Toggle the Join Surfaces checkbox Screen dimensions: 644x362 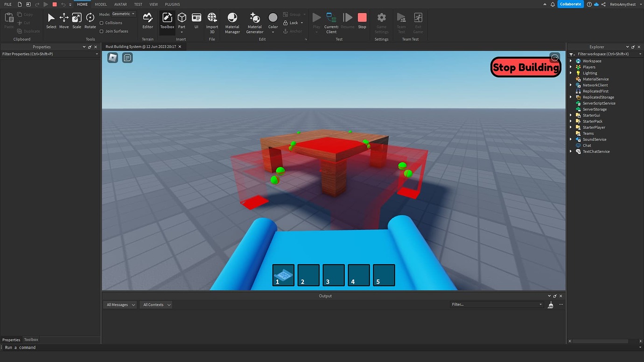click(102, 31)
